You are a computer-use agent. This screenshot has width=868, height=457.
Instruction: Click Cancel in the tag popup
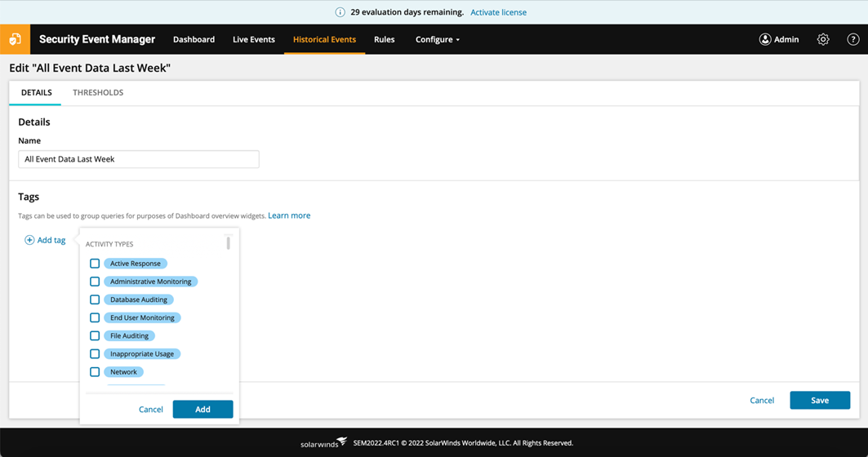point(150,410)
